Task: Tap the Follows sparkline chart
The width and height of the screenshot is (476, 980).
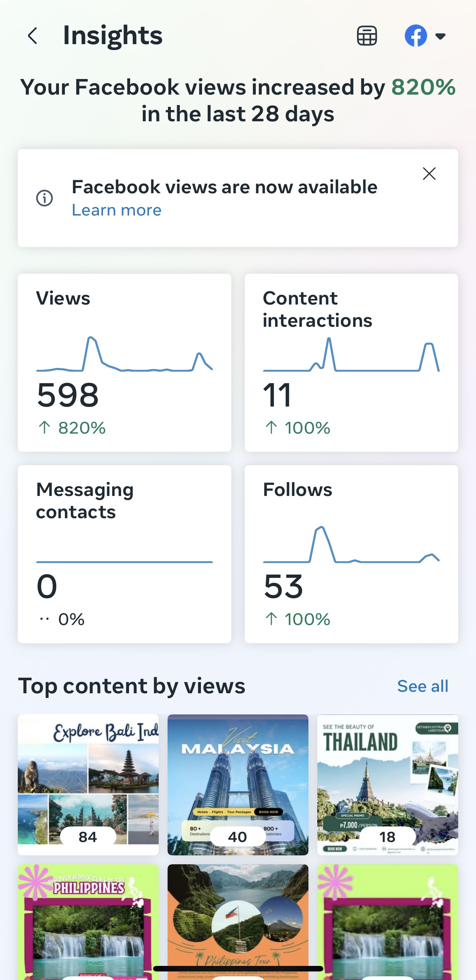Action: tap(351, 545)
